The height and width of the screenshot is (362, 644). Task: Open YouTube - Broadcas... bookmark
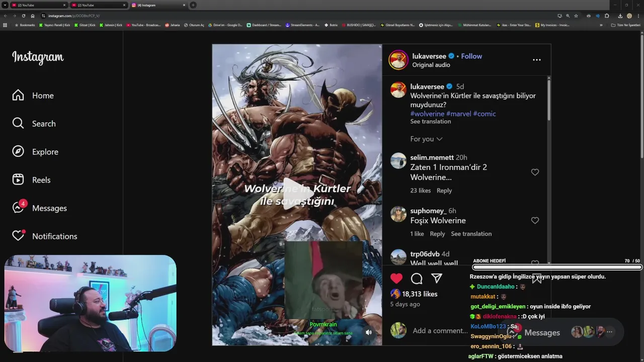coord(143,25)
